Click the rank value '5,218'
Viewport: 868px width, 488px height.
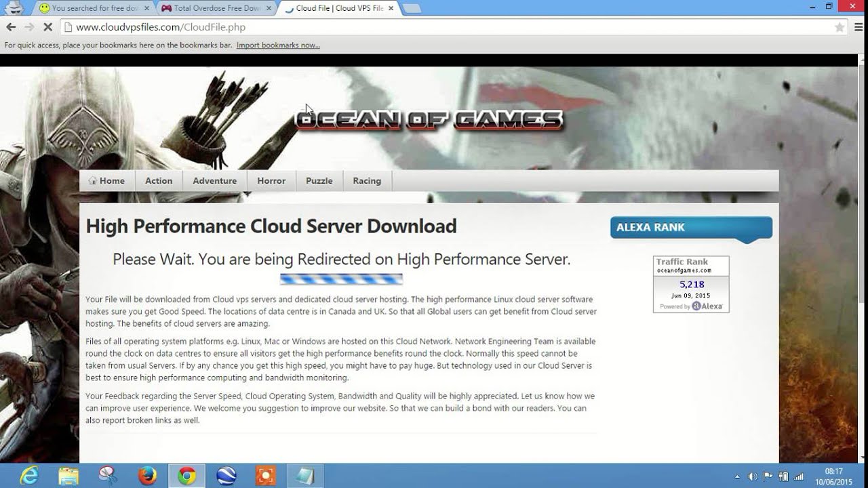(692, 285)
